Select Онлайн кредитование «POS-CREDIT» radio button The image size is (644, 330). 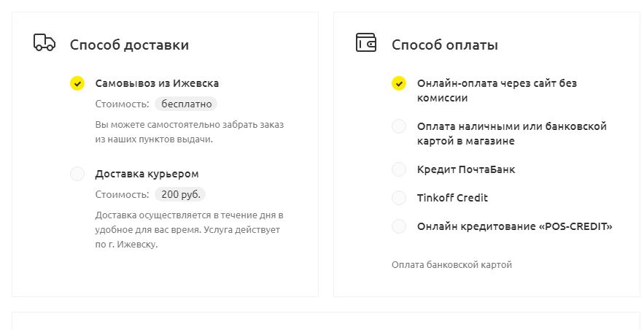pos(399,226)
